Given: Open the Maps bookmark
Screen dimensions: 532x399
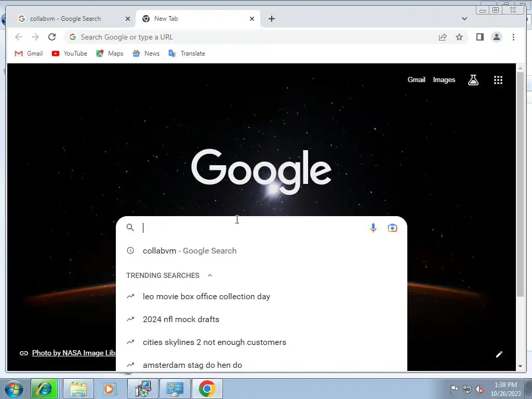Looking at the screenshot, I should 110,54.
